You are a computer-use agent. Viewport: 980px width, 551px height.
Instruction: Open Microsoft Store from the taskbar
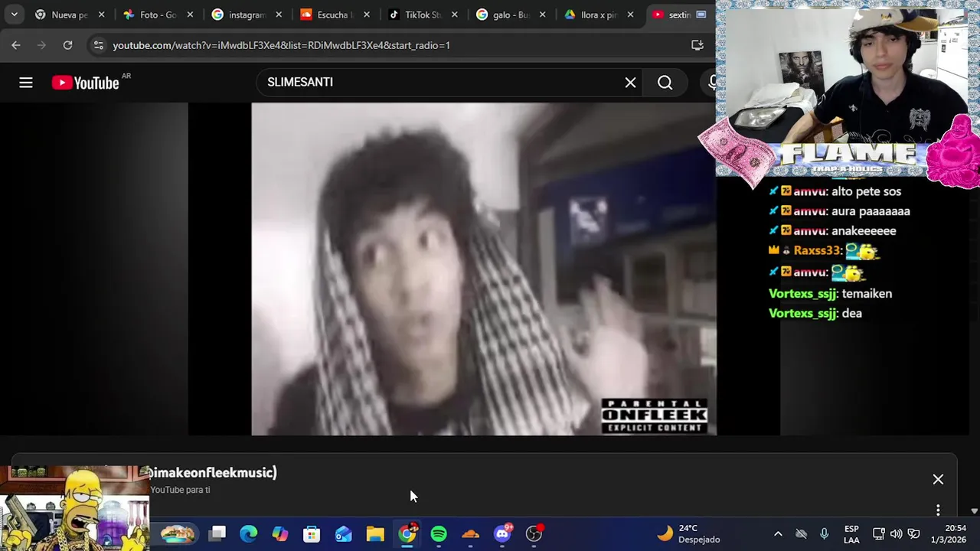click(312, 533)
